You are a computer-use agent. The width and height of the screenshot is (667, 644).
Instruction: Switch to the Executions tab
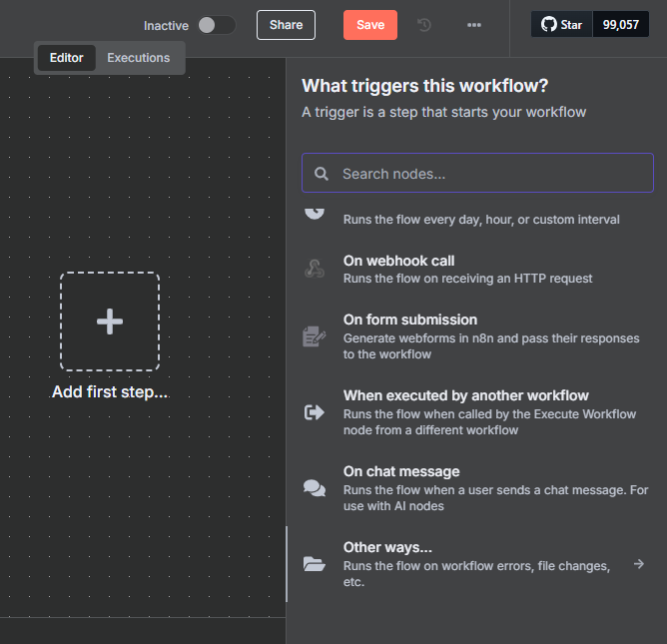138,58
